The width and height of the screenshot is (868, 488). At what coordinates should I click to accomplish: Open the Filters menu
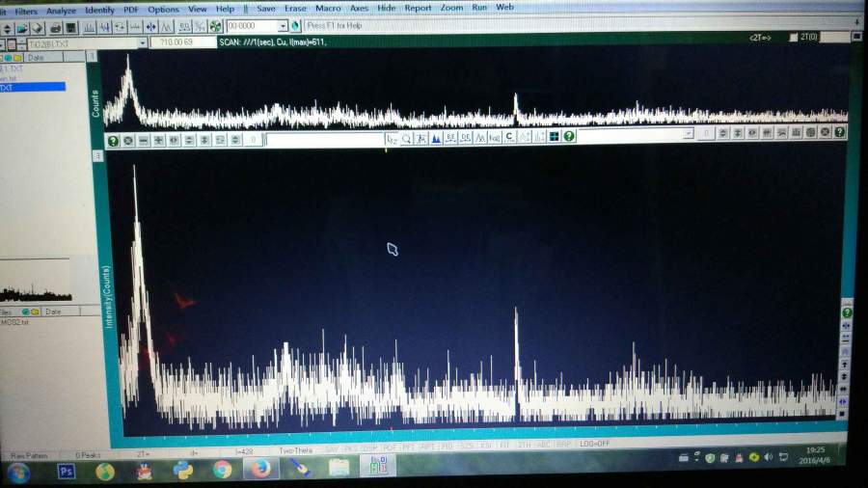(x=26, y=11)
